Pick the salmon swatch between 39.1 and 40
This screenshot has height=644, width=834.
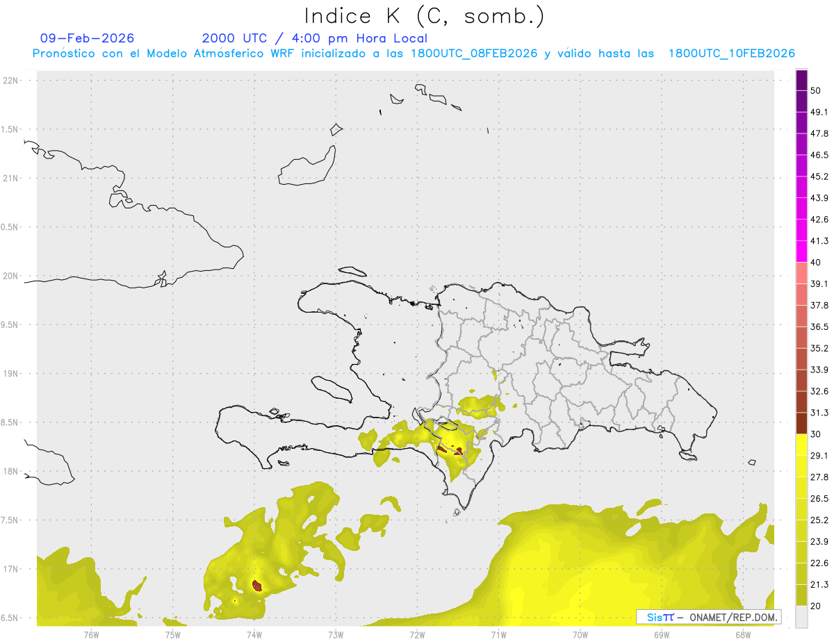[x=801, y=273]
